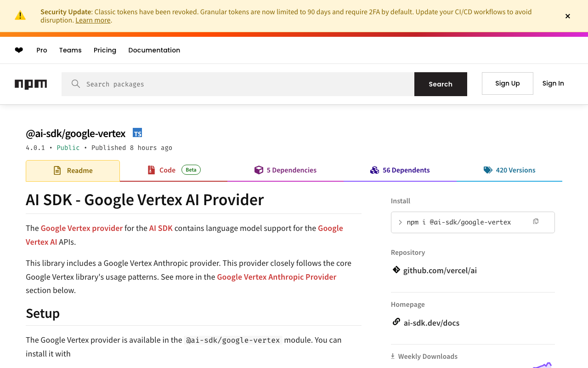Click the warning triangle icon

(x=20, y=16)
